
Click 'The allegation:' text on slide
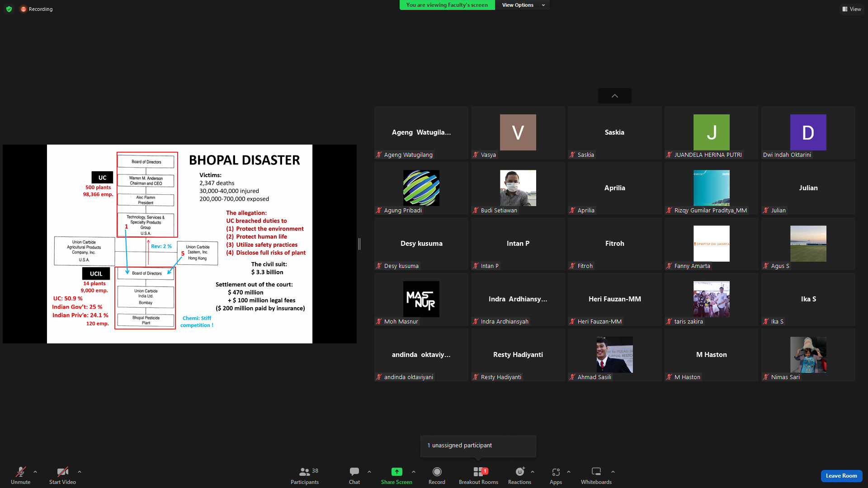tap(246, 213)
